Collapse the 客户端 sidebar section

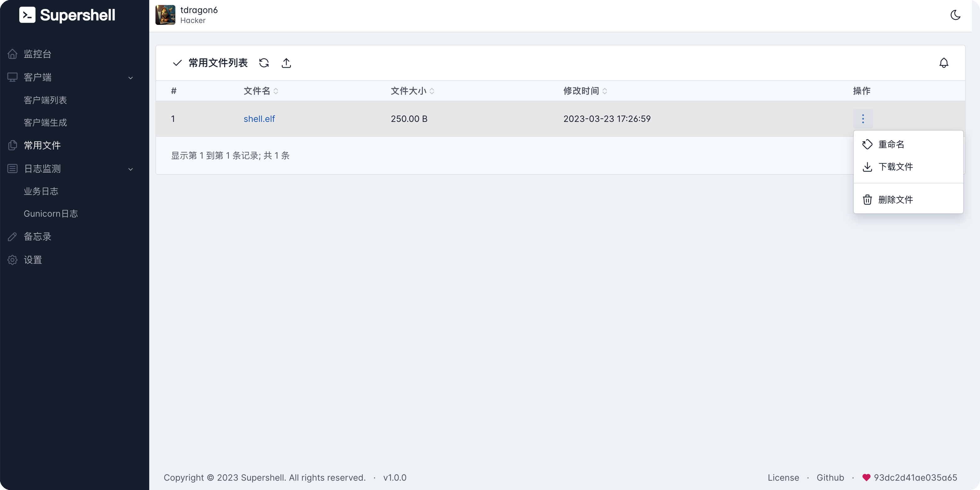(131, 78)
